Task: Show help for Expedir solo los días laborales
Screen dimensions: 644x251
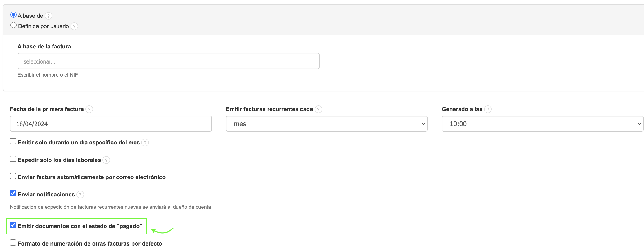Action: tap(106, 160)
